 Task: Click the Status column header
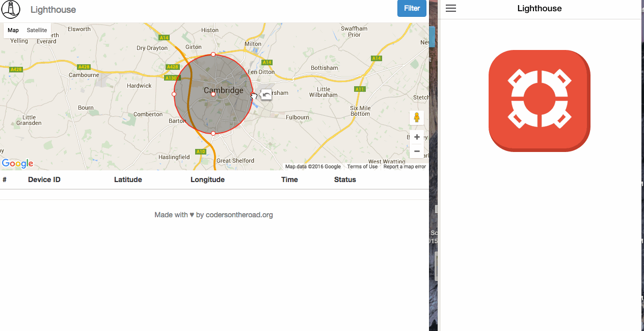tap(345, 180)
